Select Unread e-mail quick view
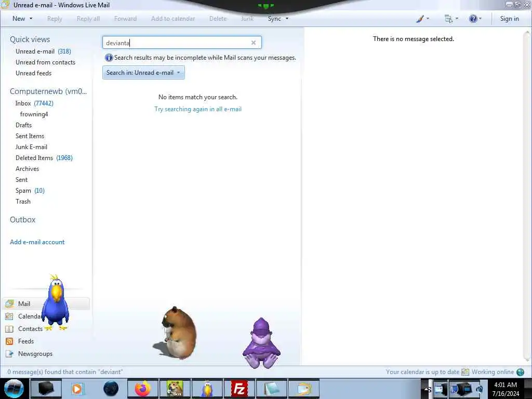The height and width of the screenshot is (399, 532). coord(43,51)
